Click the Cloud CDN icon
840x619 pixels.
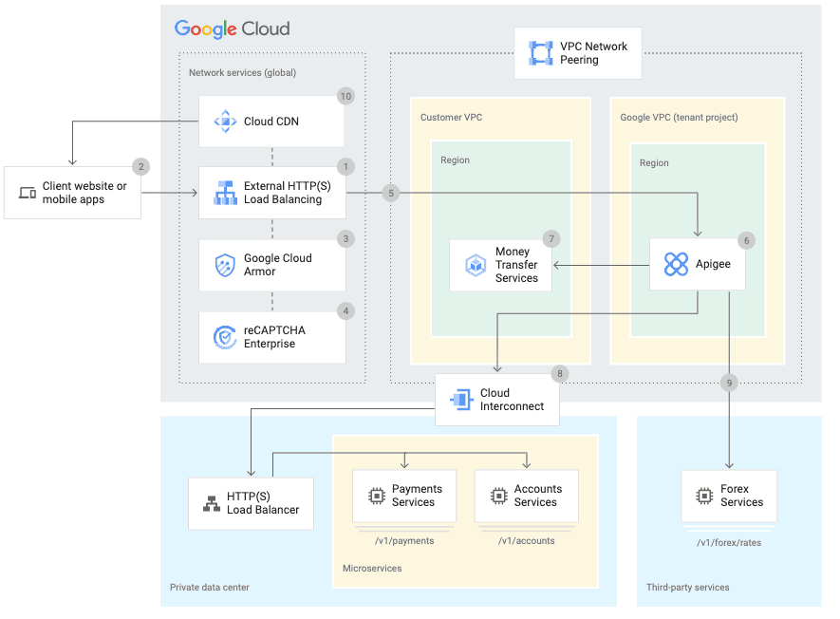224,122
